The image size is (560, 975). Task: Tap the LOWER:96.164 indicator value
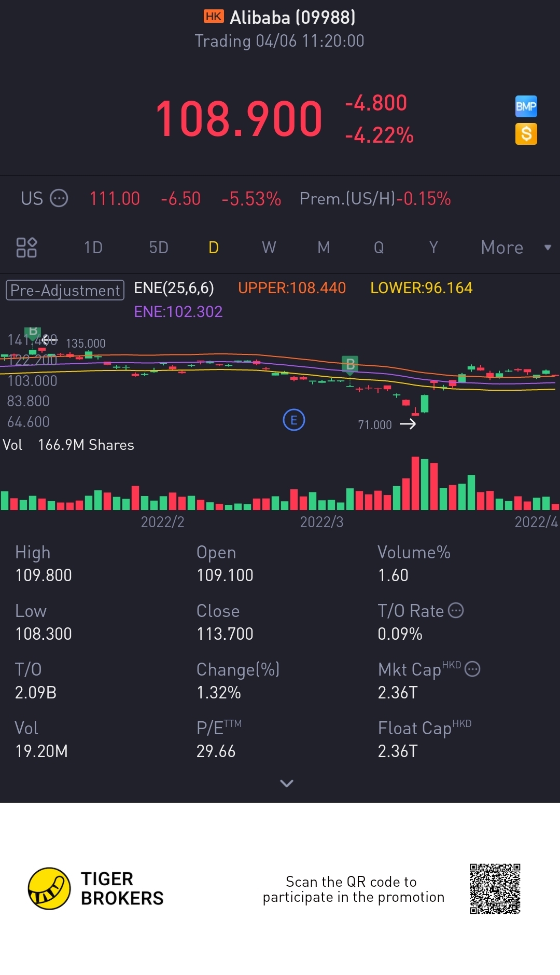422,288
